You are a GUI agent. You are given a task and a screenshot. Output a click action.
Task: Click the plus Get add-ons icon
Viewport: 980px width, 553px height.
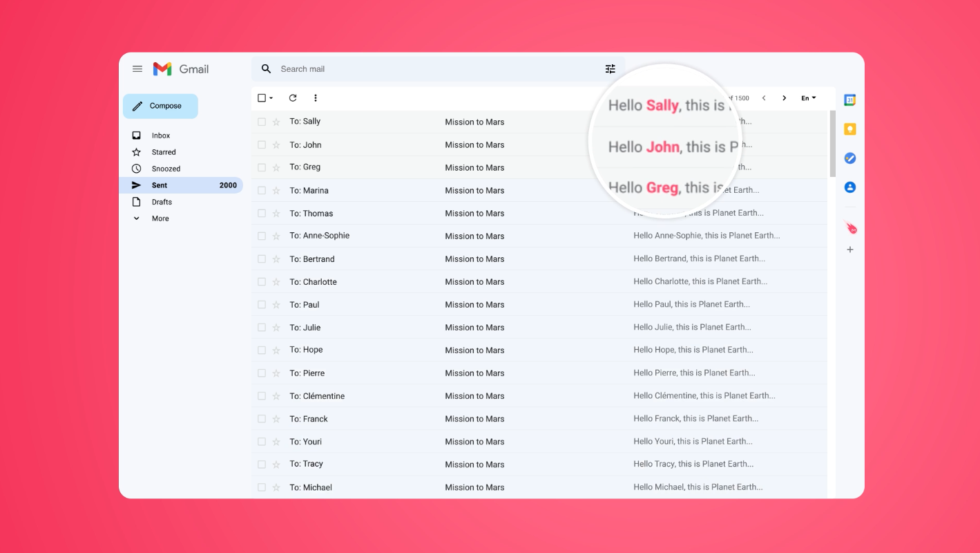[850, 250]
